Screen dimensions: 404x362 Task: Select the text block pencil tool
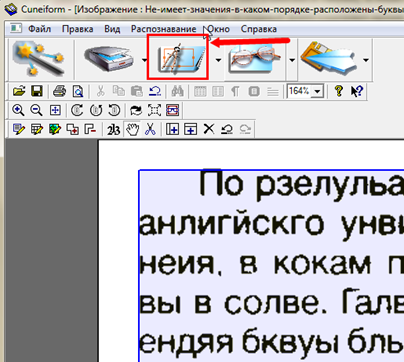click(19, 129)
